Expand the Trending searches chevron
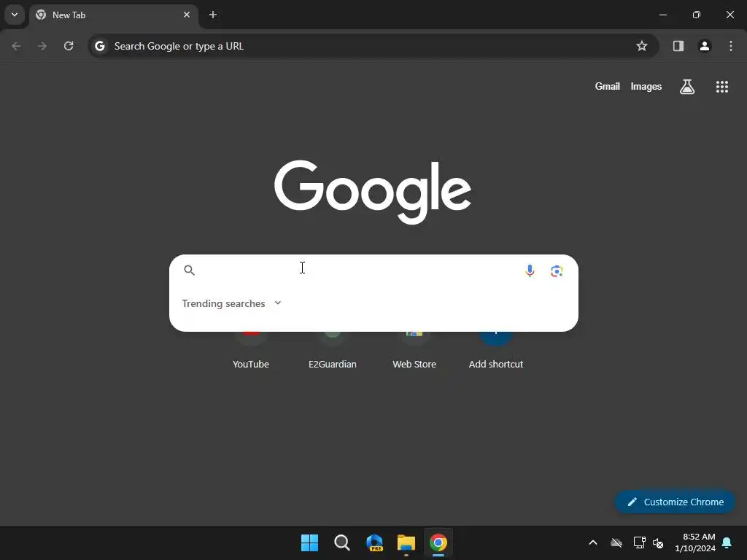 [278, 303]
